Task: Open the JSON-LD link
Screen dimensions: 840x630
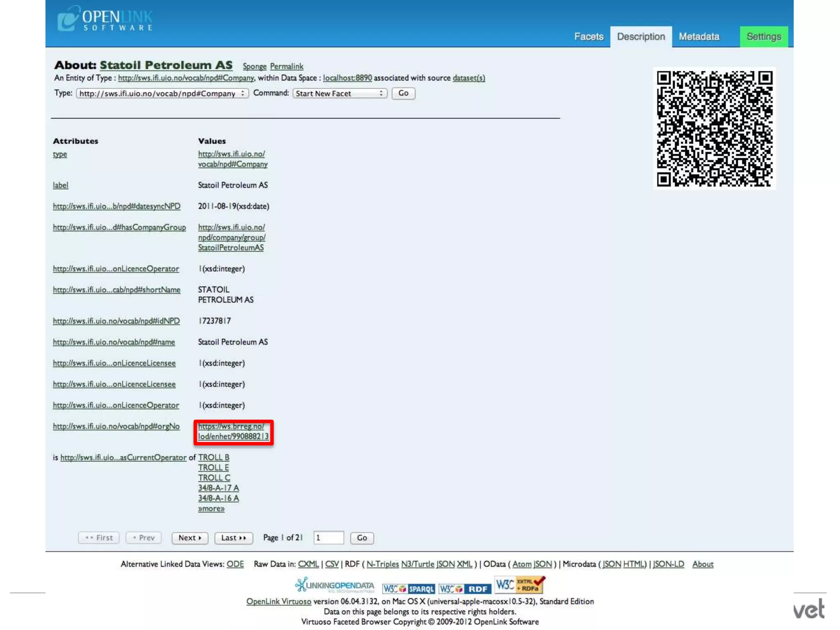Action: click(x=668, y=564)
